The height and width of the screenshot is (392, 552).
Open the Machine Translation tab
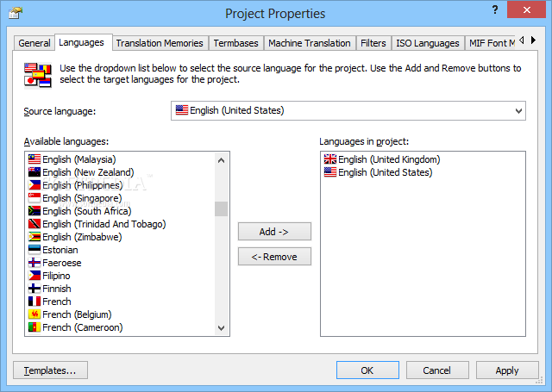pos(309,43)
